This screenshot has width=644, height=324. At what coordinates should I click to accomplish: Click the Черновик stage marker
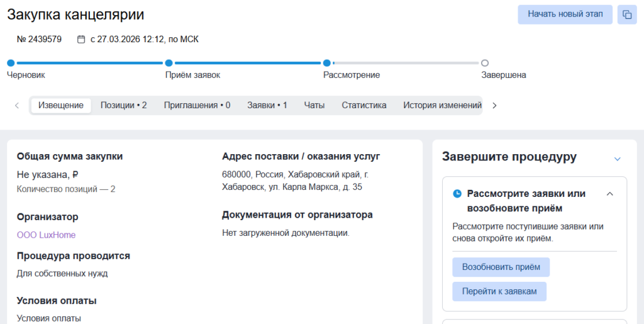11,64
